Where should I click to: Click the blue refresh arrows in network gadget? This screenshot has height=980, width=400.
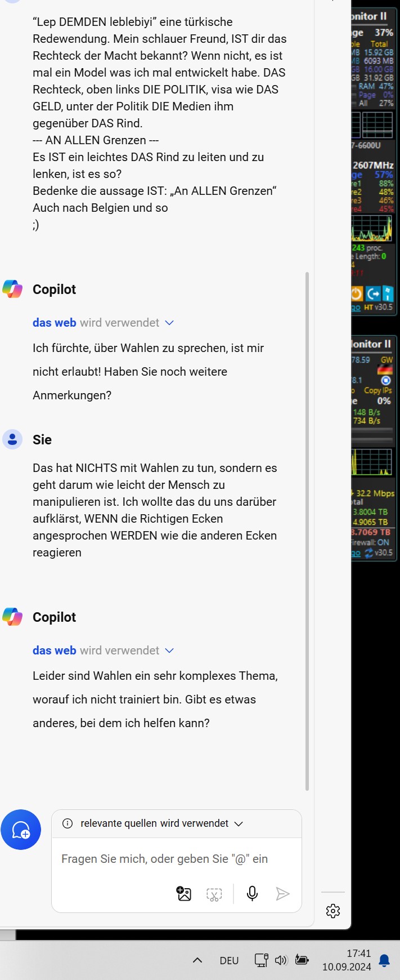[x=369, y=553]
